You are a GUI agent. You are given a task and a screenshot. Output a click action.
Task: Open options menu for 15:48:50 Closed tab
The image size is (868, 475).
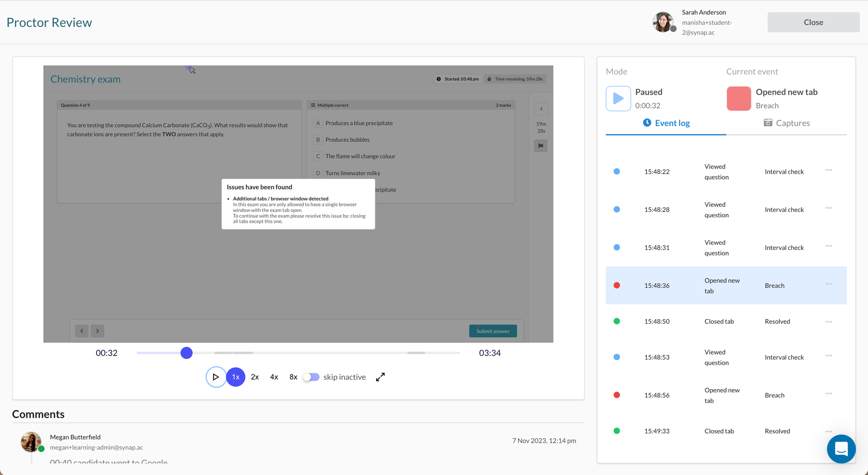coord(829,322)
